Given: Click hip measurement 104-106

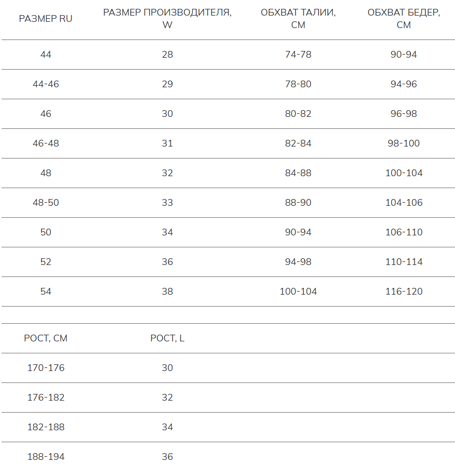Looking at the screenshot, I should 404,203.
